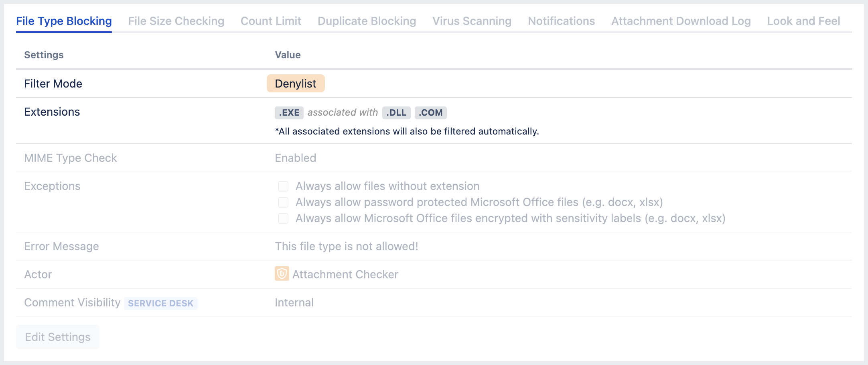The height and width of the screenshot is (365, 868).
Task: Click the .DLL associated extension tag
Action: pyautogui.click(x=396, y=113)
